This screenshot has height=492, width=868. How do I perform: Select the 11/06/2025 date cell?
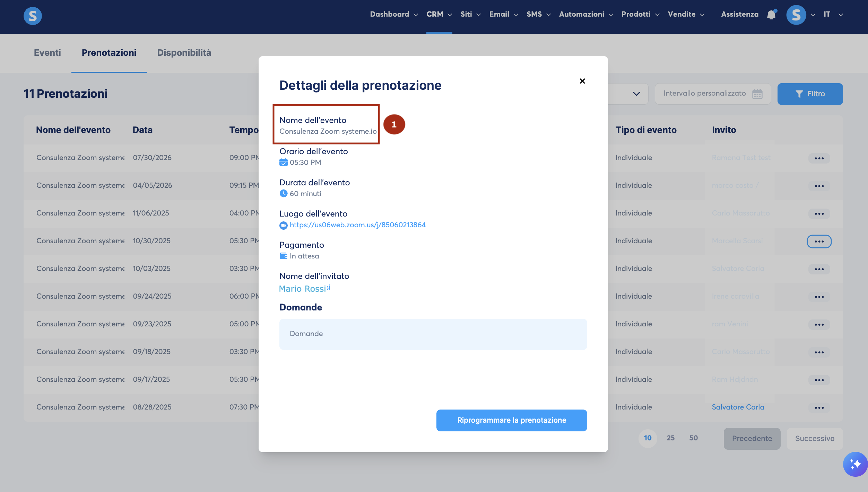pyautogui.click(x=151, y=213)
